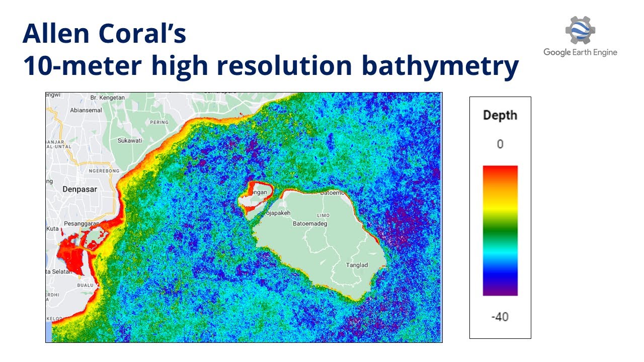Click the rainbow depth color ramp
Image resolution: width=644 pixels, height=362 pixels.
pos(500,230)
